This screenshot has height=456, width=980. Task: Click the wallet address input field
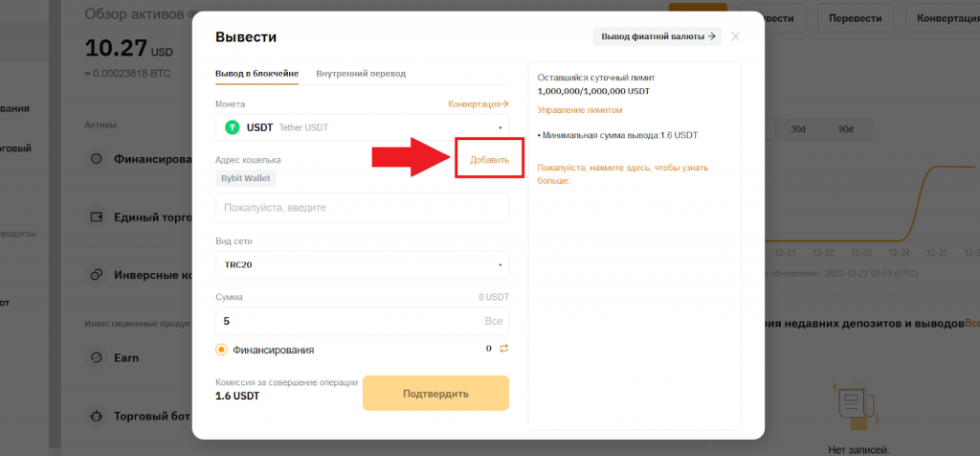tap(363, 207)
